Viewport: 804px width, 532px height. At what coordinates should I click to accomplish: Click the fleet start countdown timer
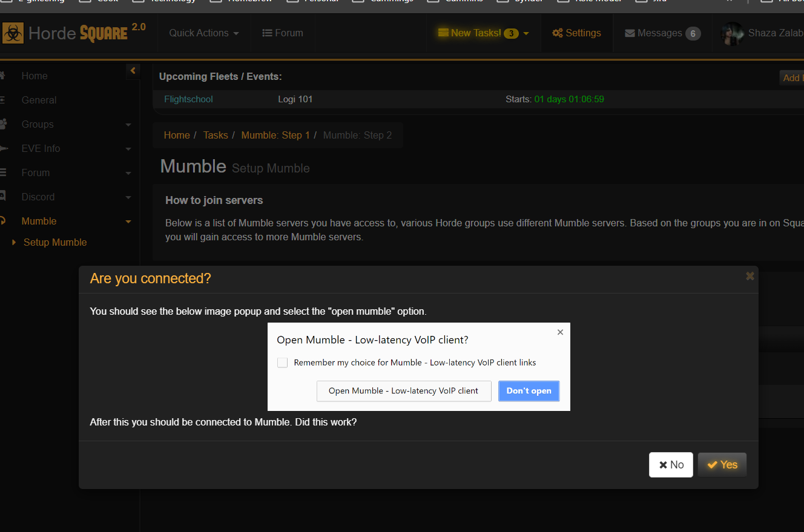[x=569, y=99]
